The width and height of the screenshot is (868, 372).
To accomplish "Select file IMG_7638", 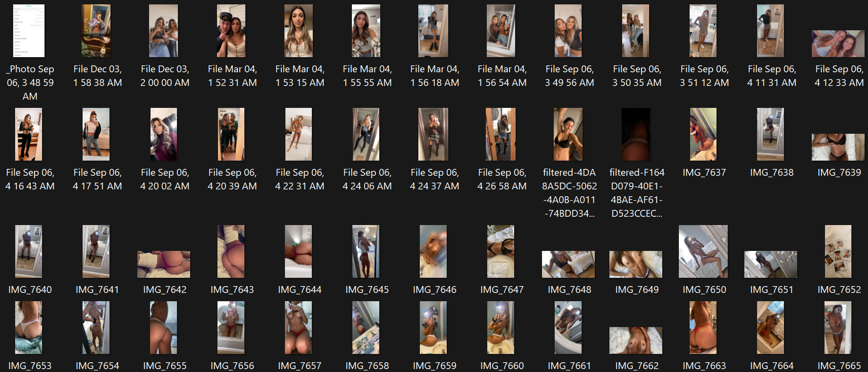I will (x=771, y=134).
